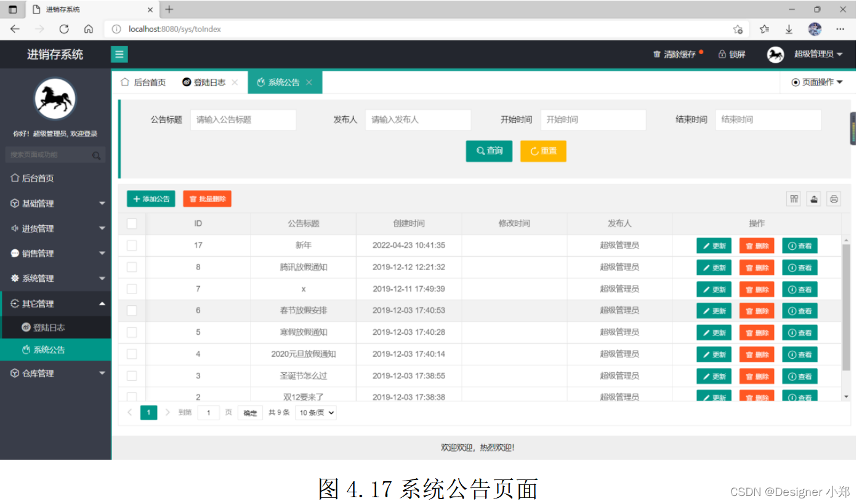Reload the page with the browser refresh icon

[63, 29]
